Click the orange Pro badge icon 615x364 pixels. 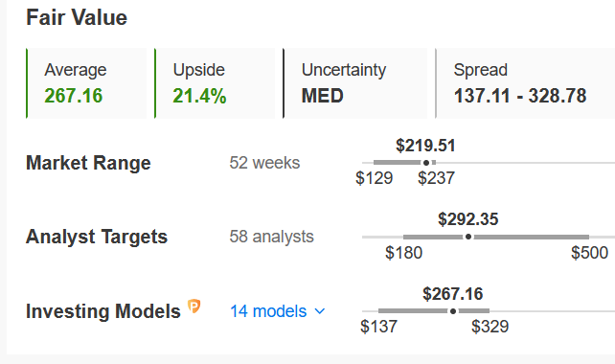coord(194,306)
